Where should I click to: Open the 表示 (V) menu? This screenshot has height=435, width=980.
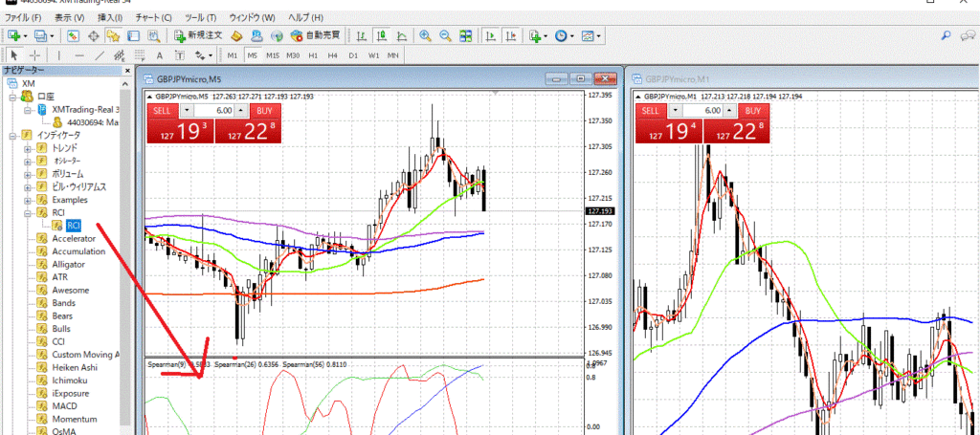pos(69,17)
